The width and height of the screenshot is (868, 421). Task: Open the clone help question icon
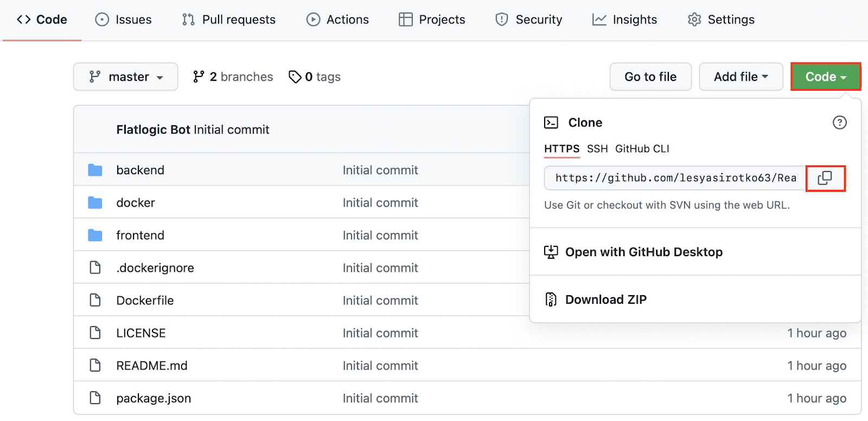(839, 123)
